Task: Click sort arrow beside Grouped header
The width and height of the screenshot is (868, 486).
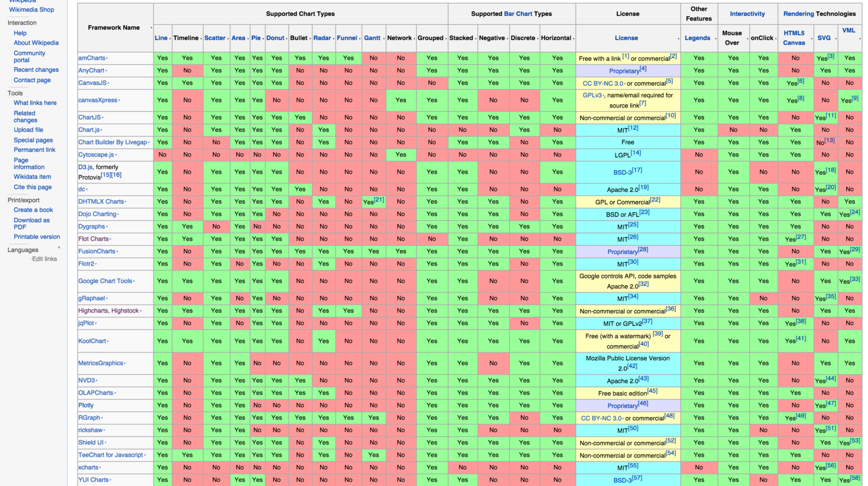Action: (446, 39)
